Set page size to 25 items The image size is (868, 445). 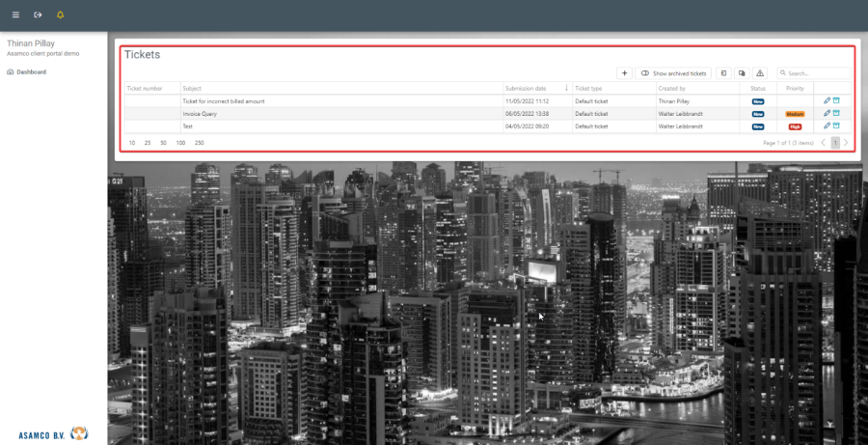(148, 143)
